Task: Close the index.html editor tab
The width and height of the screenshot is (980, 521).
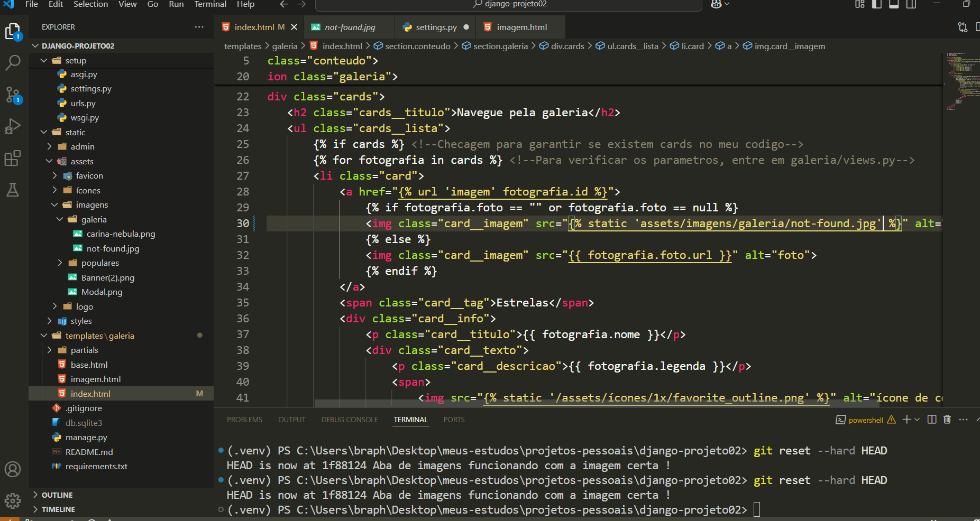Action: [x=294, y=27]
